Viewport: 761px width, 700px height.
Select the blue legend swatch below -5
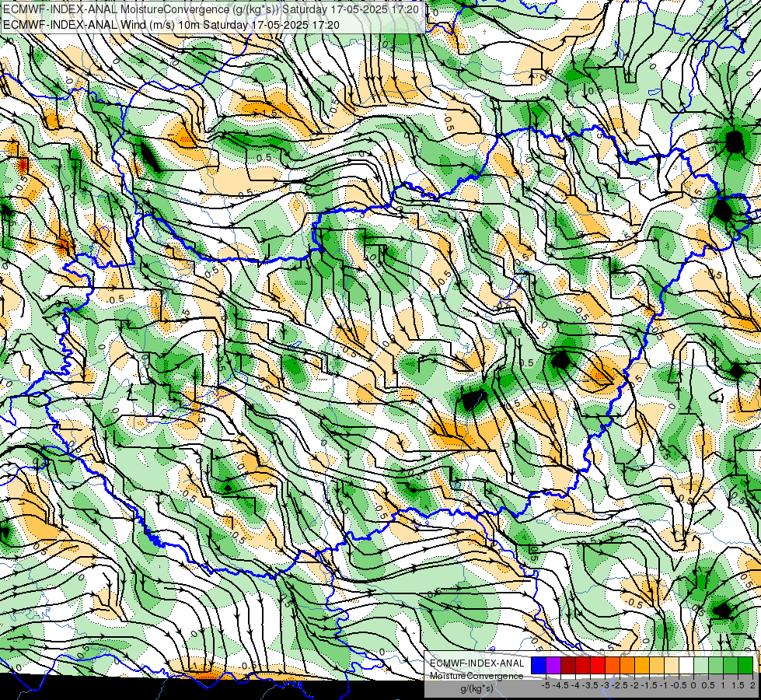pos(539,665)
